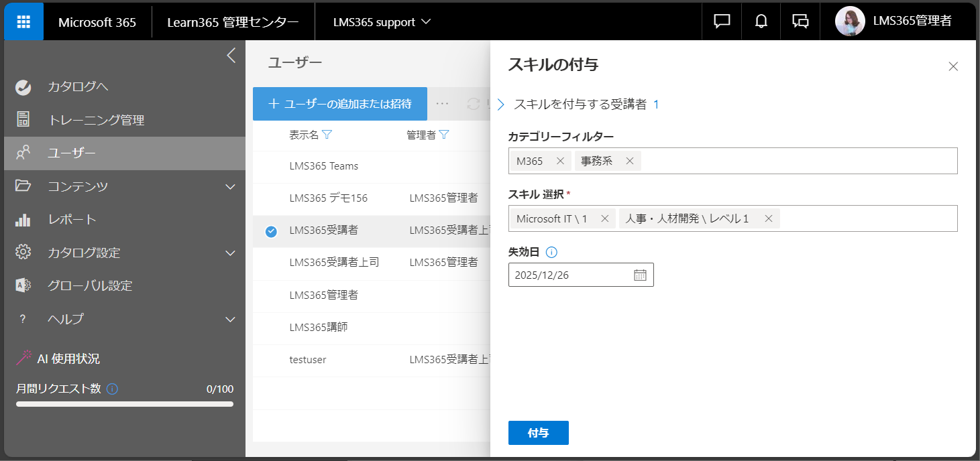Click the 管理者 column header

(x=421, y=135)
